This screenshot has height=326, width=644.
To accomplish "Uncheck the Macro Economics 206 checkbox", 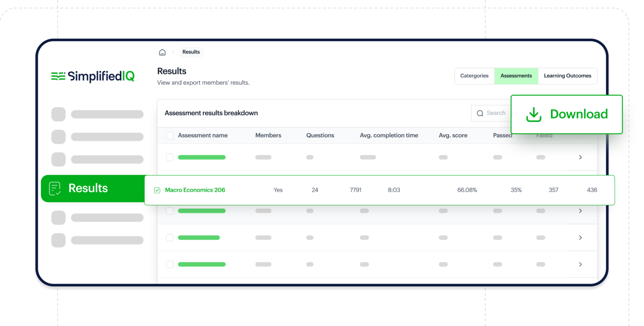I will click(157, 190).
